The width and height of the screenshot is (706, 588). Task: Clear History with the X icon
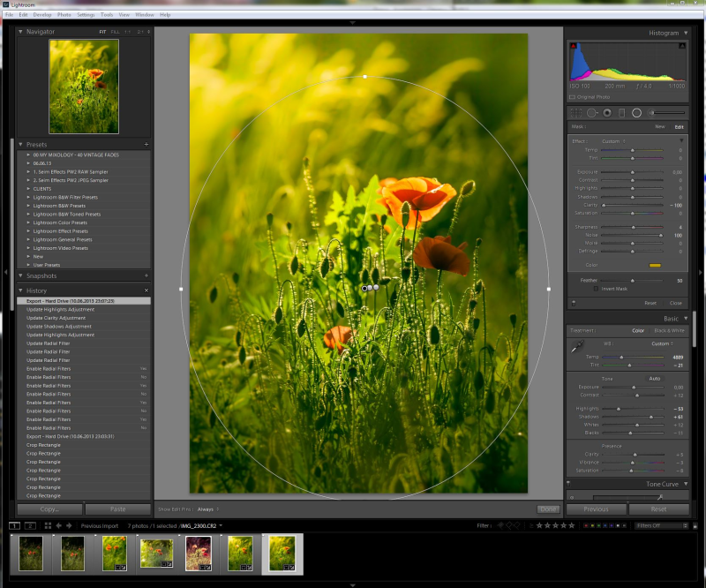[146, 290]
